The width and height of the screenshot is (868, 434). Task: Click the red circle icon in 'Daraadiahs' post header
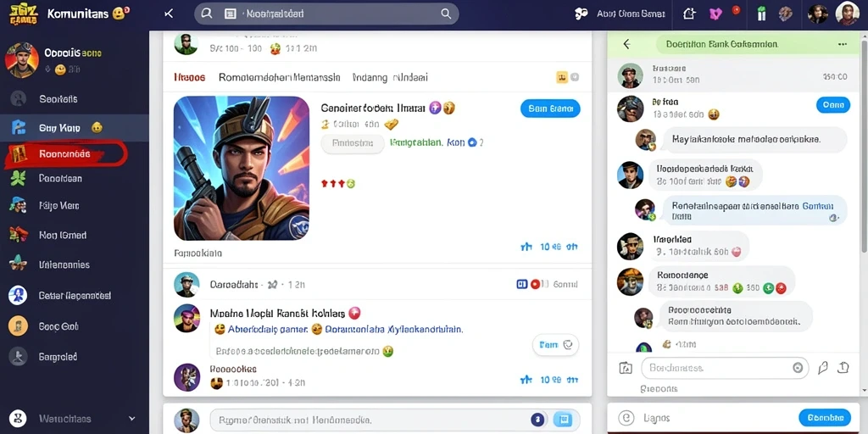point(536,284)
